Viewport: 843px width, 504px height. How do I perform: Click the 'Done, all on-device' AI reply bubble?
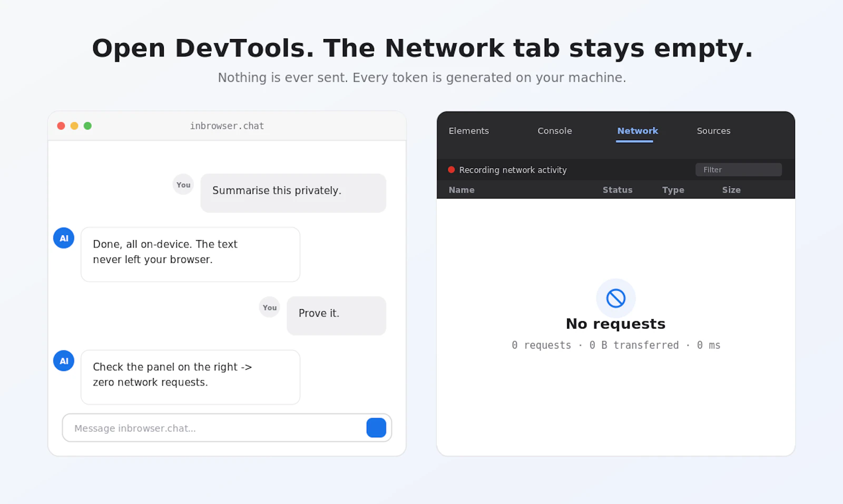(x=191, y=254)
